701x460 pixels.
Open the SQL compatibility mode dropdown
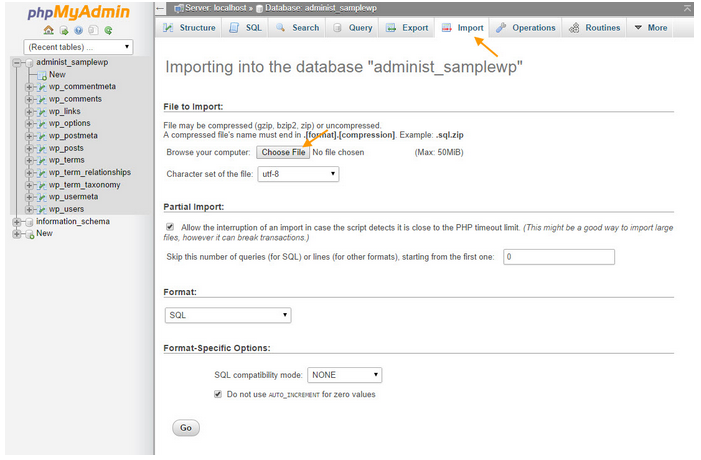tap(345, 375)
